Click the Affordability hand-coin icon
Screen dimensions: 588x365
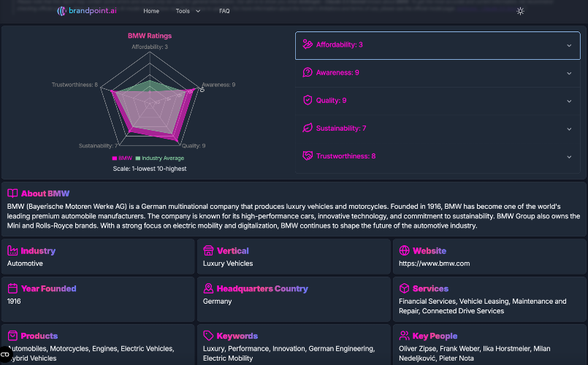tap(308, 45)
